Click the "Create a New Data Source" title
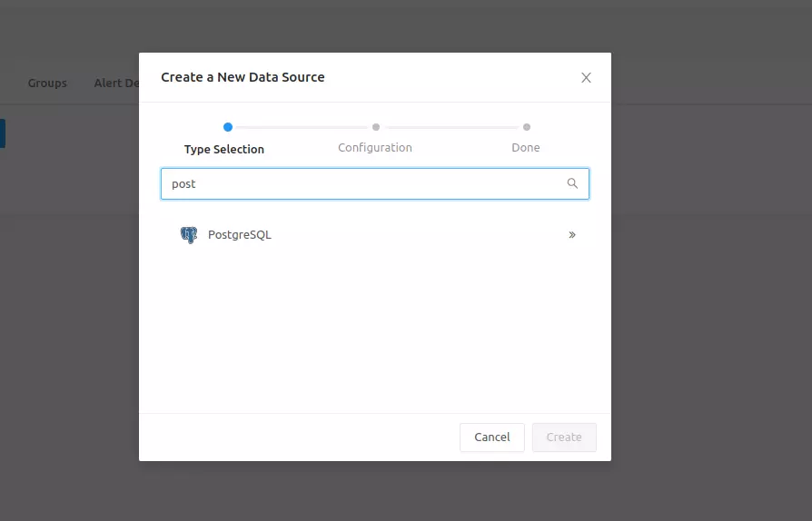 click(243, 77)
